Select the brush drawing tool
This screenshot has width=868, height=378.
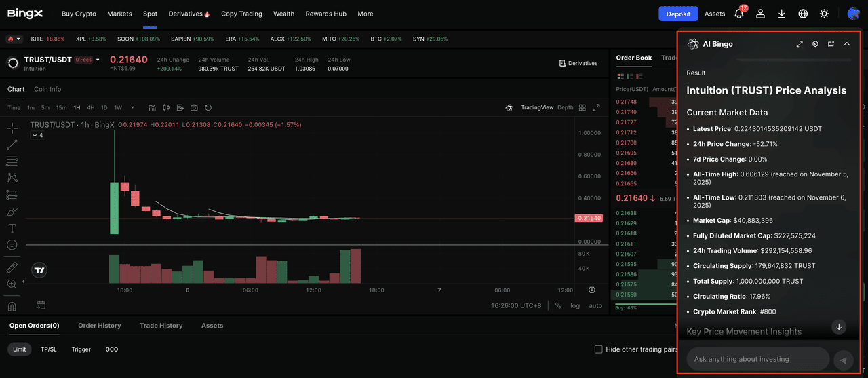pyautogui.click(x=12, y=211)
